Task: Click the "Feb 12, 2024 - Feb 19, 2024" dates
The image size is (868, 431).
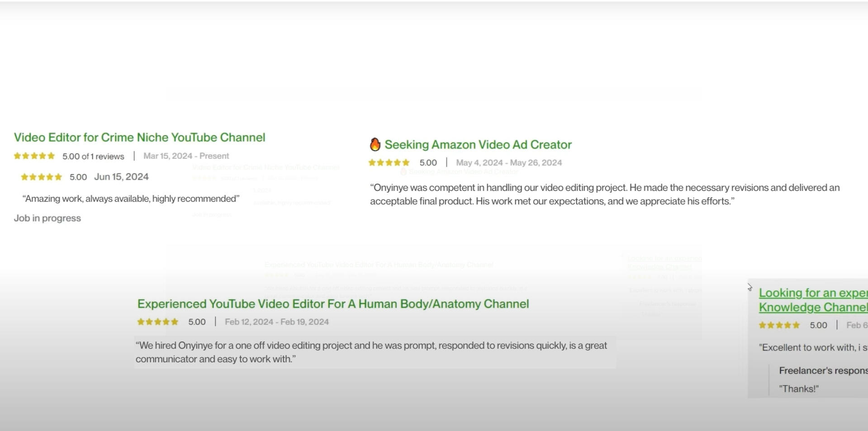Action: coord(277,322)
